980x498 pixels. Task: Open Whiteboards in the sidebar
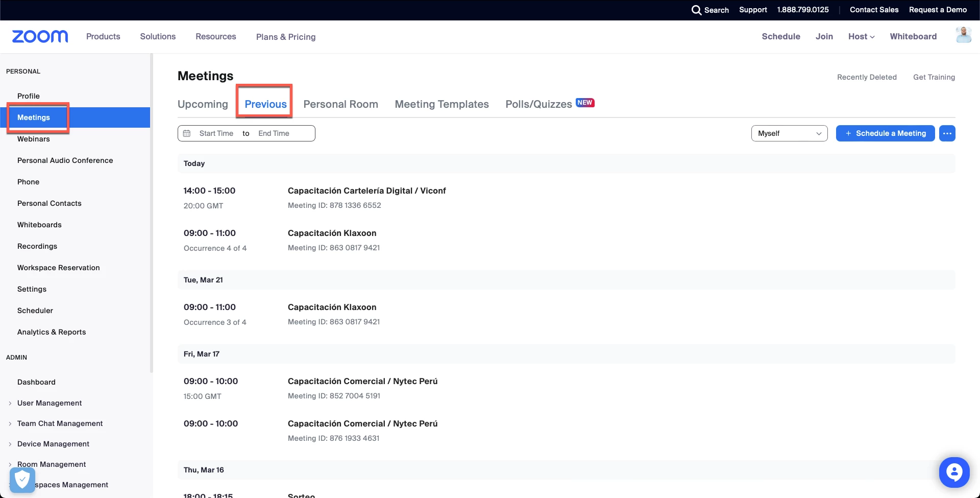pos(39,225)
